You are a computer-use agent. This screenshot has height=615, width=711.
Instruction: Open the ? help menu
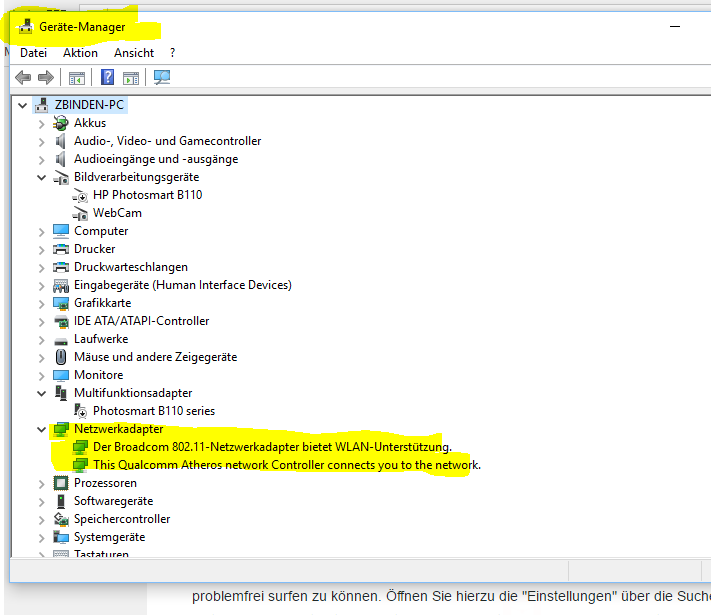(x=172, y=53)
